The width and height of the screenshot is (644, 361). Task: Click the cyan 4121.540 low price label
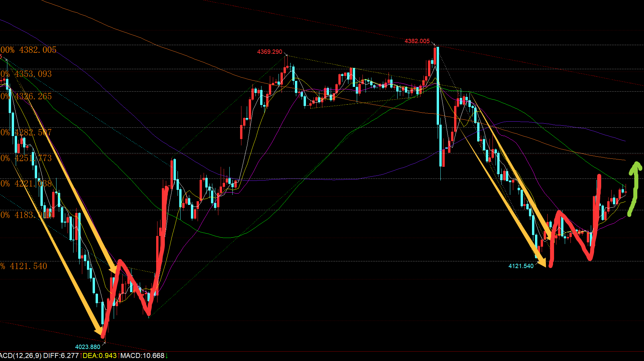pyautogui.click(x=521, y=266)
